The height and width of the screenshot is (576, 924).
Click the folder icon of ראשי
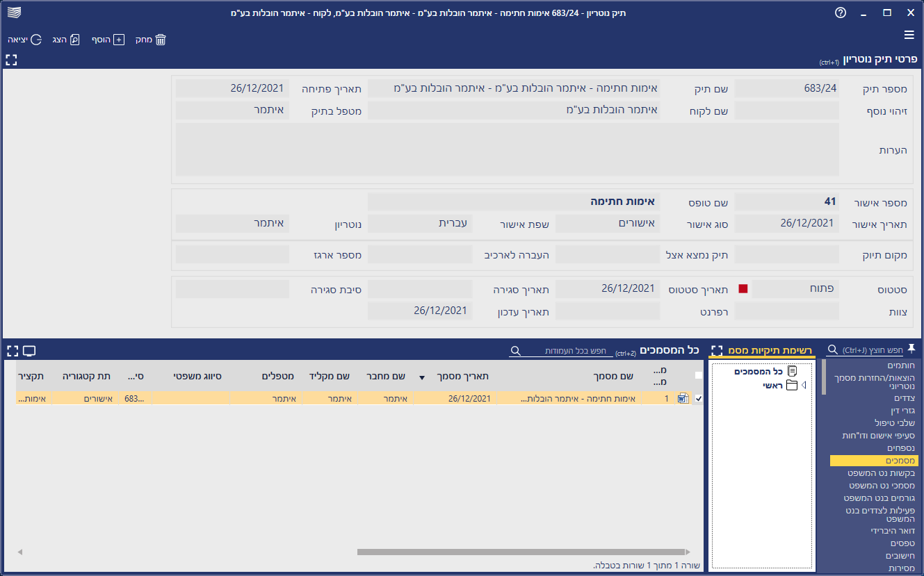point(792,385)
